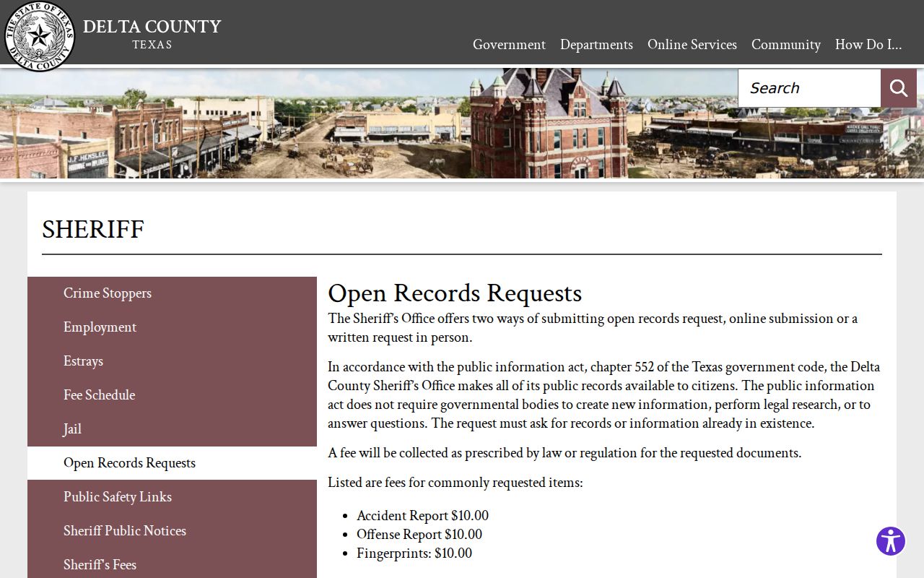Open the Departments menu
The width and height of the screenshot is (924, 578).
[596, 45]
